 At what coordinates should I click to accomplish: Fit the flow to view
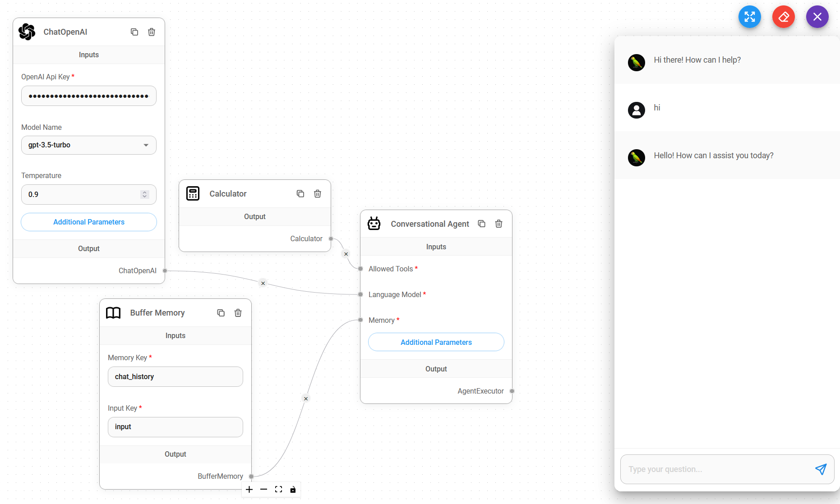(x=278, y=489)
